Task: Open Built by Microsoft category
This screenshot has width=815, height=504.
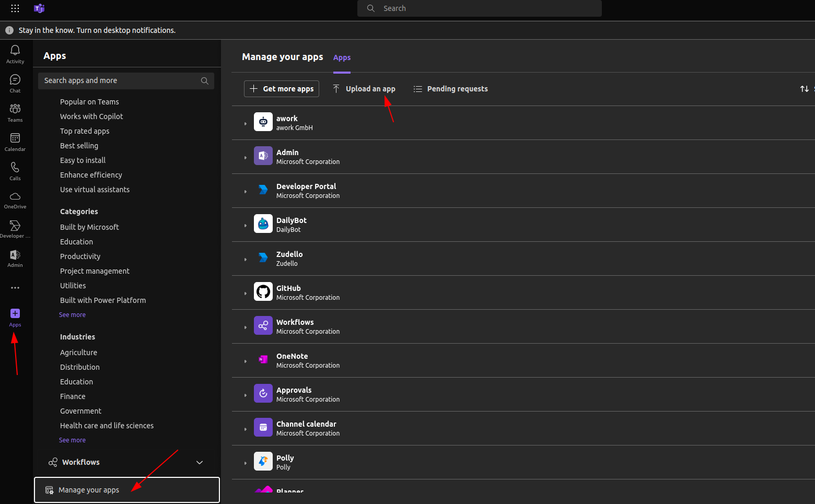Action: click(x=89, y=227)
